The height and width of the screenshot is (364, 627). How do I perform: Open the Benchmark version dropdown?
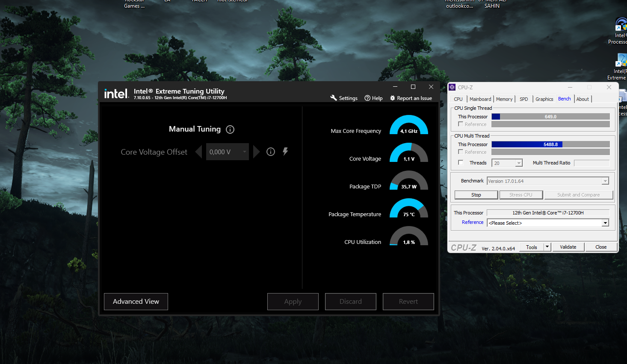pyautogui.click(x=605, y=181)
